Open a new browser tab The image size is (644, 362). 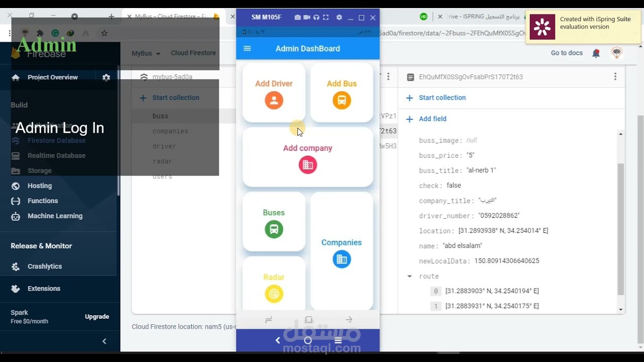[111, 16]
